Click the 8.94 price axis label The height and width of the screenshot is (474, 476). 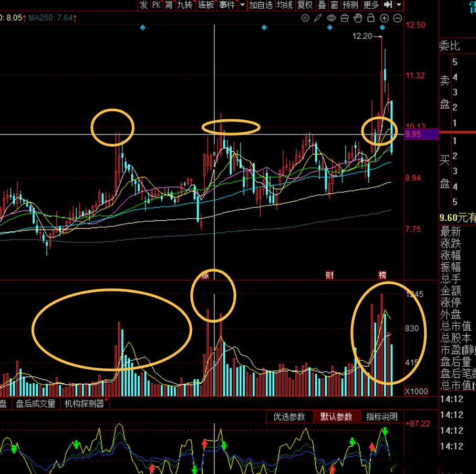pyautogui.click(x=413, y=178)
